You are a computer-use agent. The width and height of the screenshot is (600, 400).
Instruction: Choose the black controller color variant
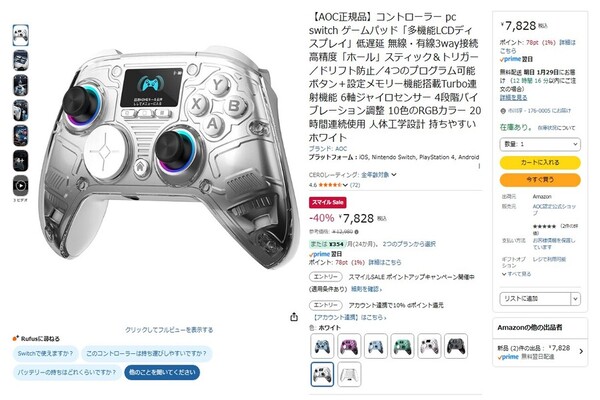pyautogui.click(x=456, y=346)
